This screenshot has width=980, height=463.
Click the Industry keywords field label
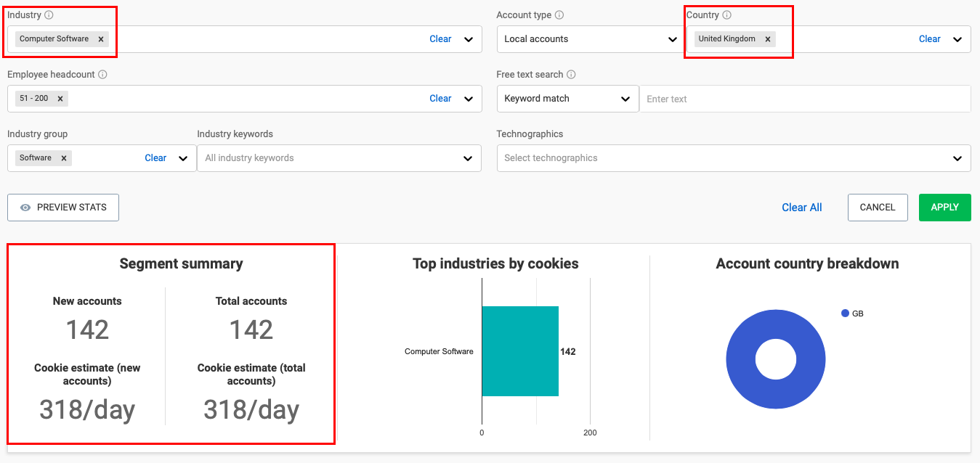(235, 134)
